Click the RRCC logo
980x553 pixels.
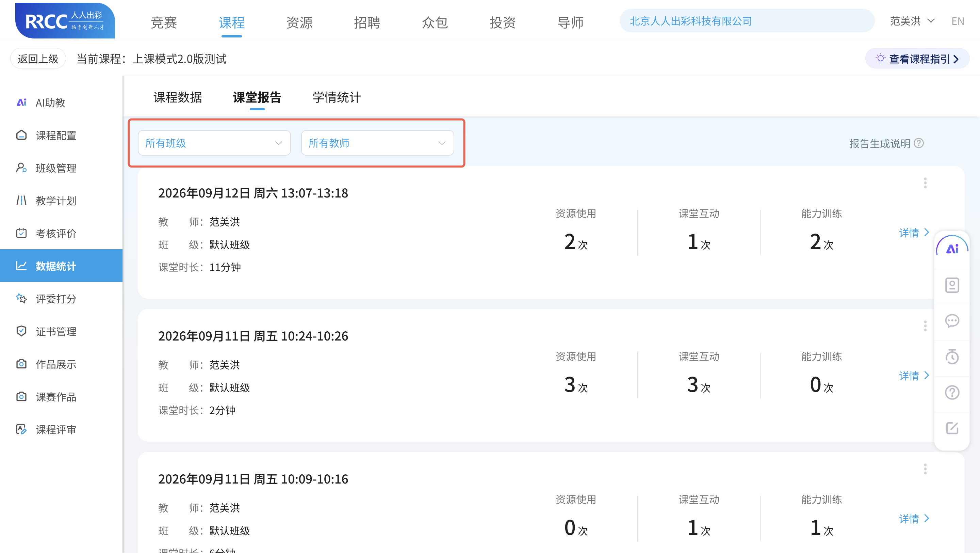tap(65, 20)
